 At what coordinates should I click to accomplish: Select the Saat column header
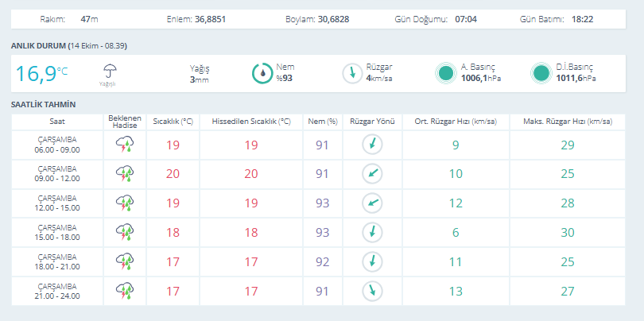[57, 122]
